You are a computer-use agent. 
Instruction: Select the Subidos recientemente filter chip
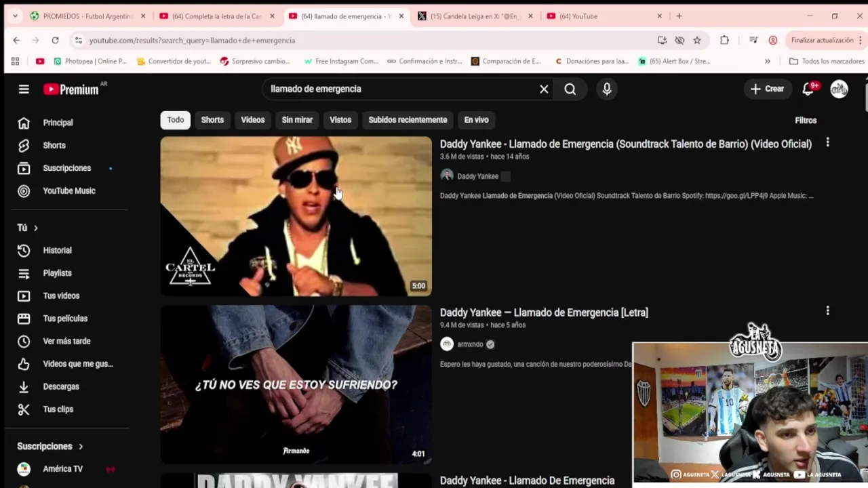click(408, 120)
